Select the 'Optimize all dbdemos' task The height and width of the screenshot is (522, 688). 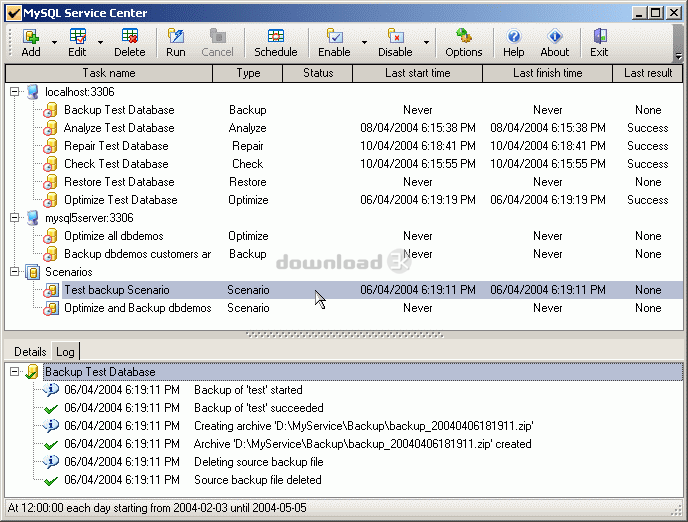[x=114, y=236]
